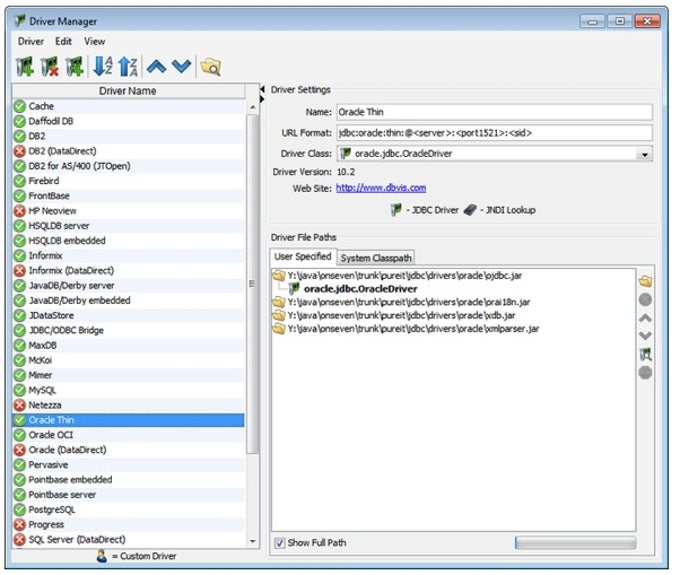
Task: Click the driver list scrollbar down arrow
Action: pyautogui.click(x=253, y=542)
